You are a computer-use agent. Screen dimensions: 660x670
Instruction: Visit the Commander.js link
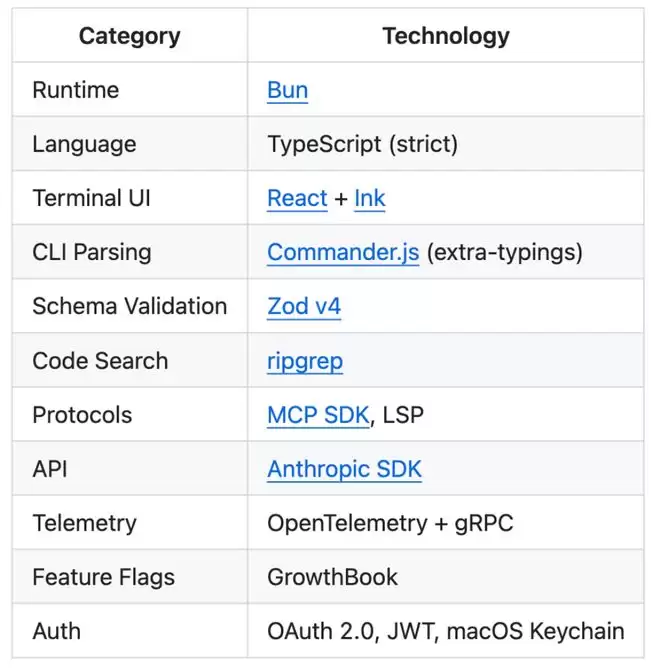[x=343, y=252]
